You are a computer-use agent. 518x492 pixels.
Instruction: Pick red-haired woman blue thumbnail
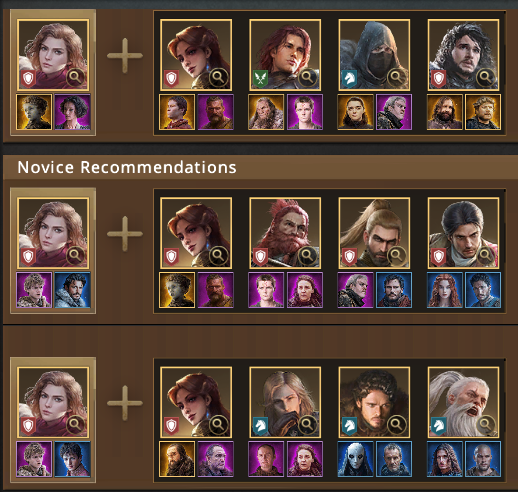[x=445, y=290]
